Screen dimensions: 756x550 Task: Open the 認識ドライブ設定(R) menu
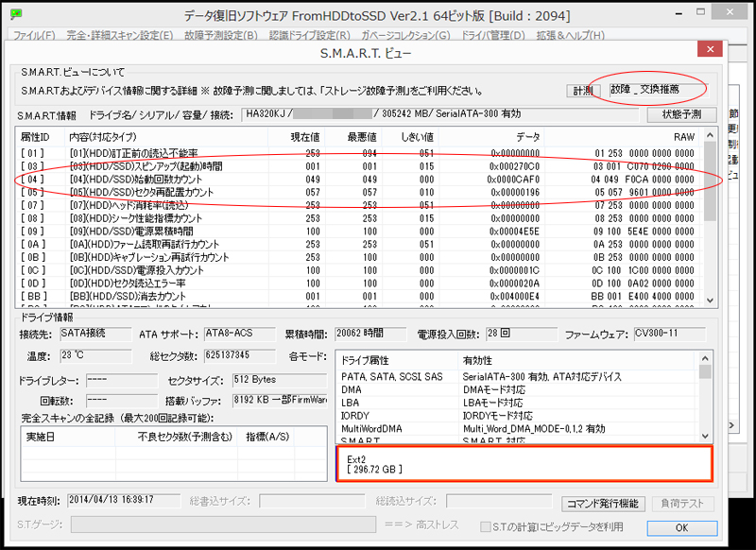click(310, 35)
